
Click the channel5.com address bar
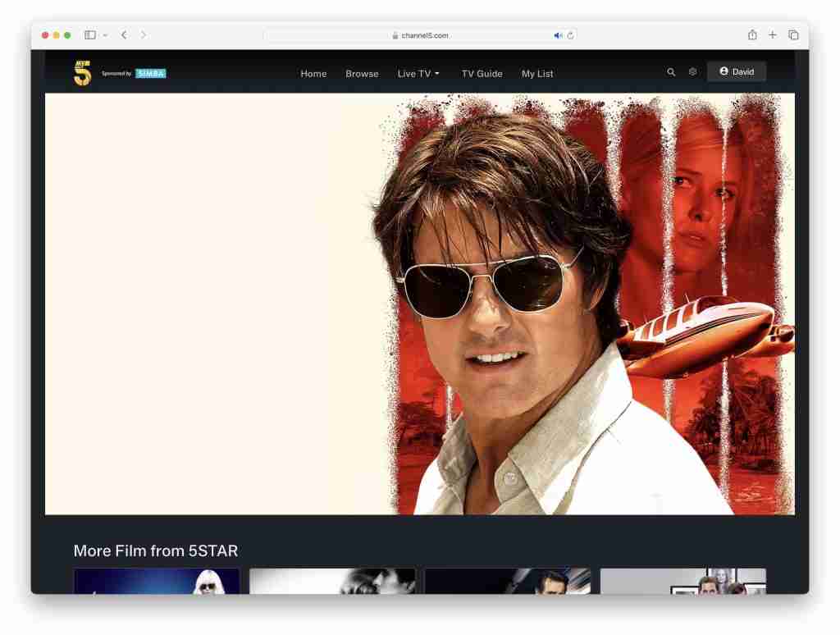coord(419,35)
